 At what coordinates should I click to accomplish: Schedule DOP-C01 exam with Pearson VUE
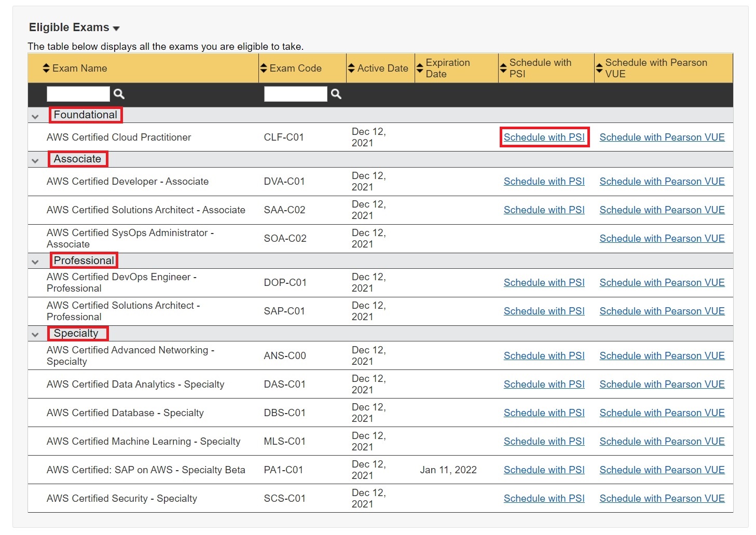tap(662, 282)
